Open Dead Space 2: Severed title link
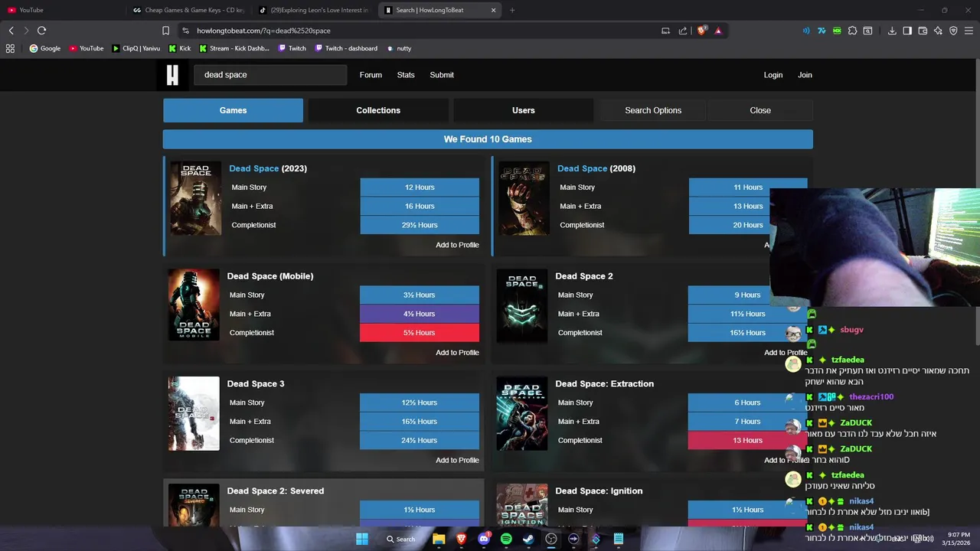980x551 pixels. (276, 491)
